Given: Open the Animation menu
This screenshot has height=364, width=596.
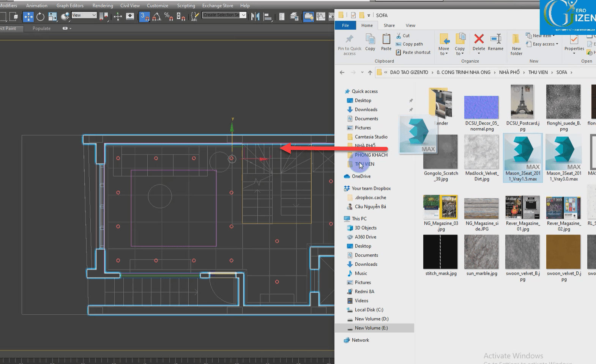Looking at the screenshot, I should click(x=37, y=6).
